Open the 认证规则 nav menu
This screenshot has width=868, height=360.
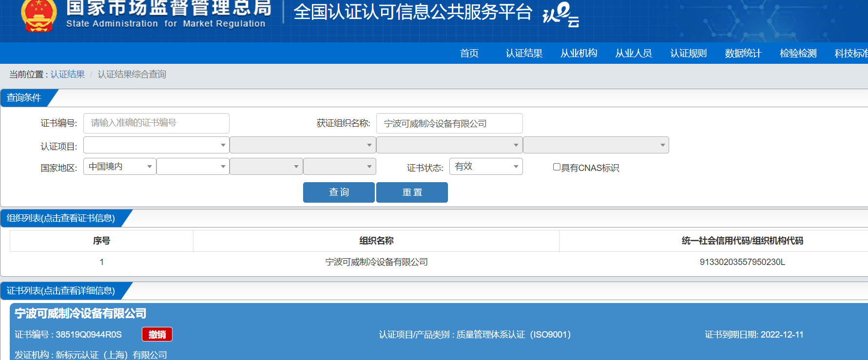(x=688, y=53)
